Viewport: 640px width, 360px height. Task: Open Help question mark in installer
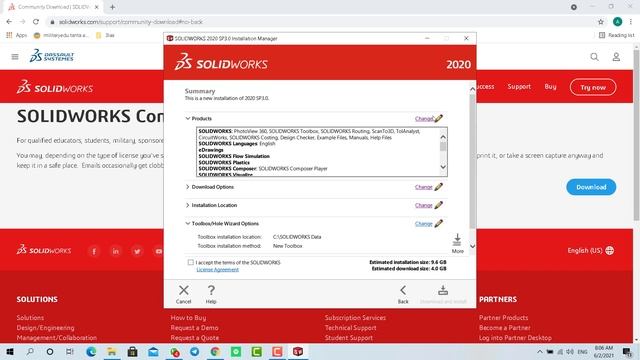pos(211,290)
